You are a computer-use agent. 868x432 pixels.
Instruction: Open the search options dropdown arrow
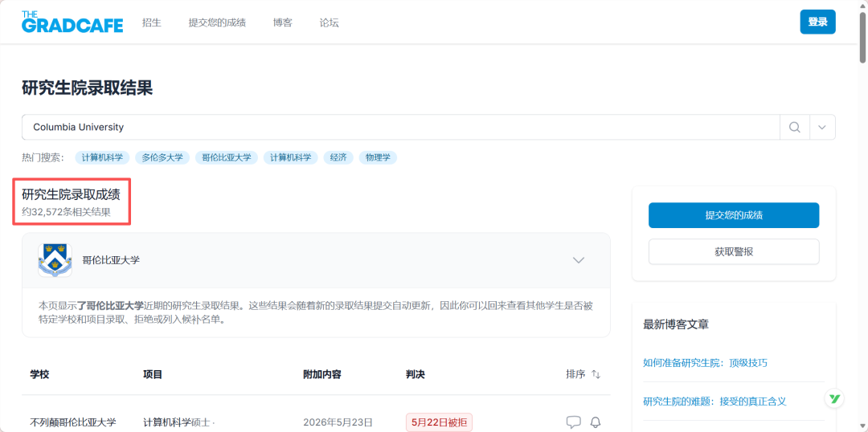pyautogui.click(x=822, y=127)
